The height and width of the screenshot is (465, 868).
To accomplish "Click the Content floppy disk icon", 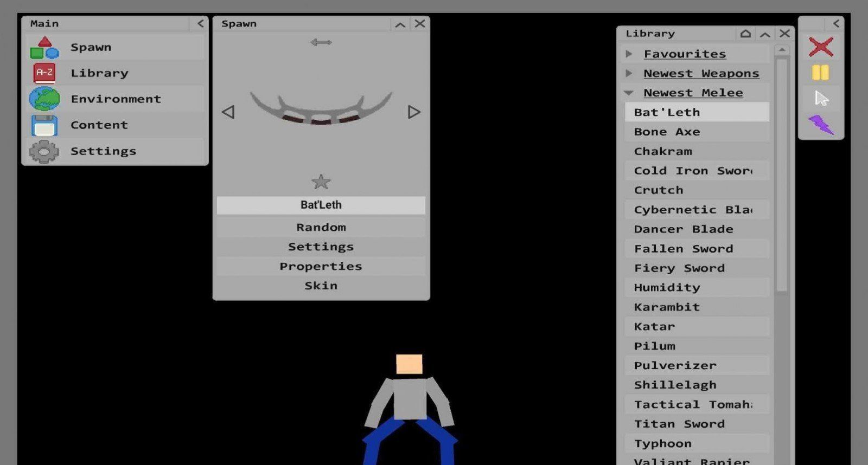I will 44,125.
